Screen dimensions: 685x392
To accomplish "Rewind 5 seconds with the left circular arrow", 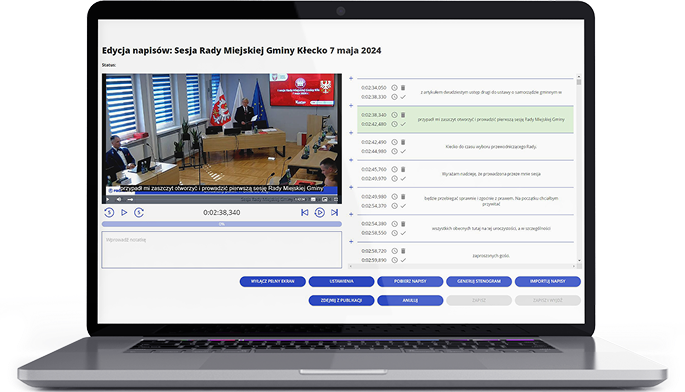I will (109, 212).
